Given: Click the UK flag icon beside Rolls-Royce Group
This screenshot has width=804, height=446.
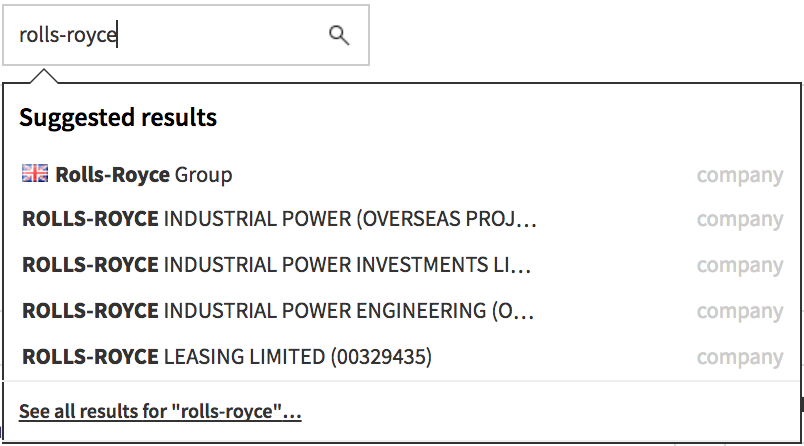Looking at the screenshot, I should [x=35, y=174].
